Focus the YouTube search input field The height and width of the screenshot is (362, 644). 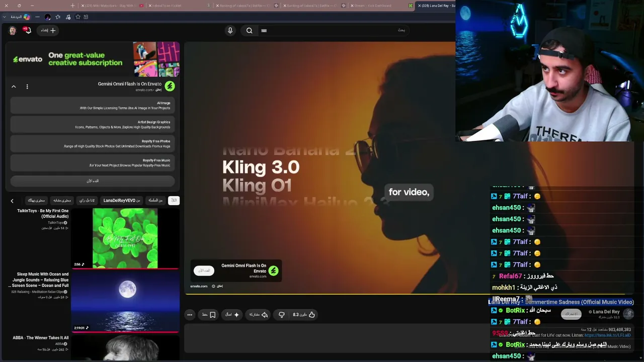(x=334, y=30)
